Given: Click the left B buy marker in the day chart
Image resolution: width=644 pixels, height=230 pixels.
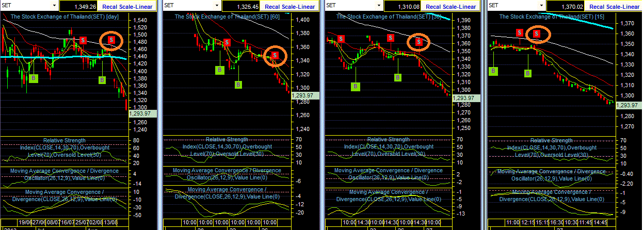Looking at the screenshot, I should (x=34, y=78).
